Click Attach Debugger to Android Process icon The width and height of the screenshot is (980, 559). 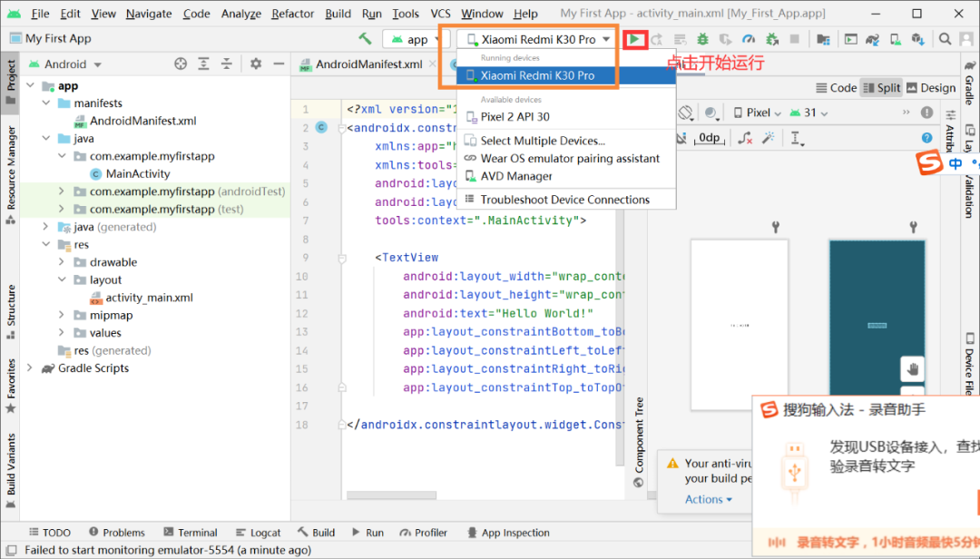tap(772, 39)
